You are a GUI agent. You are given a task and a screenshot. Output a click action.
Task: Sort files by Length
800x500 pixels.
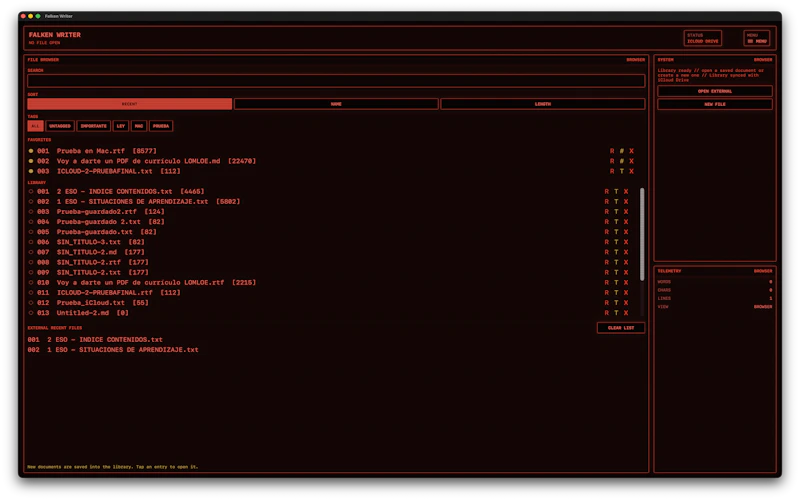click(x=543, y=104)
